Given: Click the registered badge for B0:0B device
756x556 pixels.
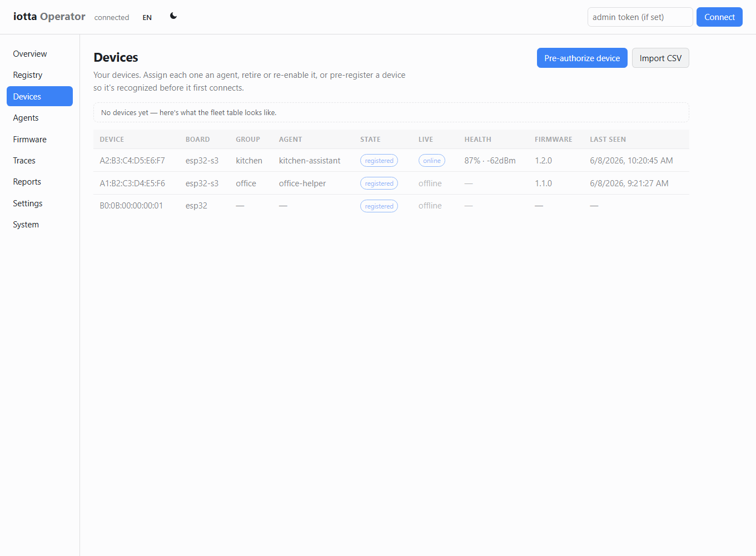Looking at the screenshot, I should tap(379, 206).
